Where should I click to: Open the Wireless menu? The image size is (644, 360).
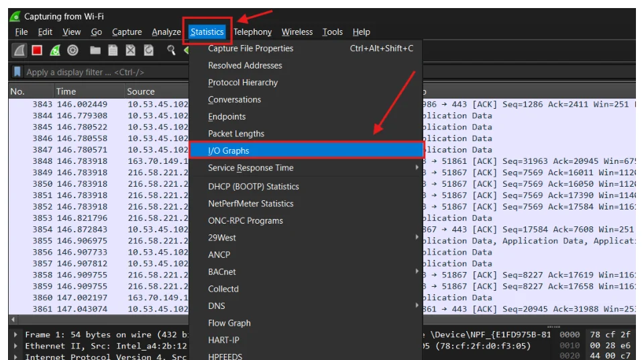(x=297, y=32)
